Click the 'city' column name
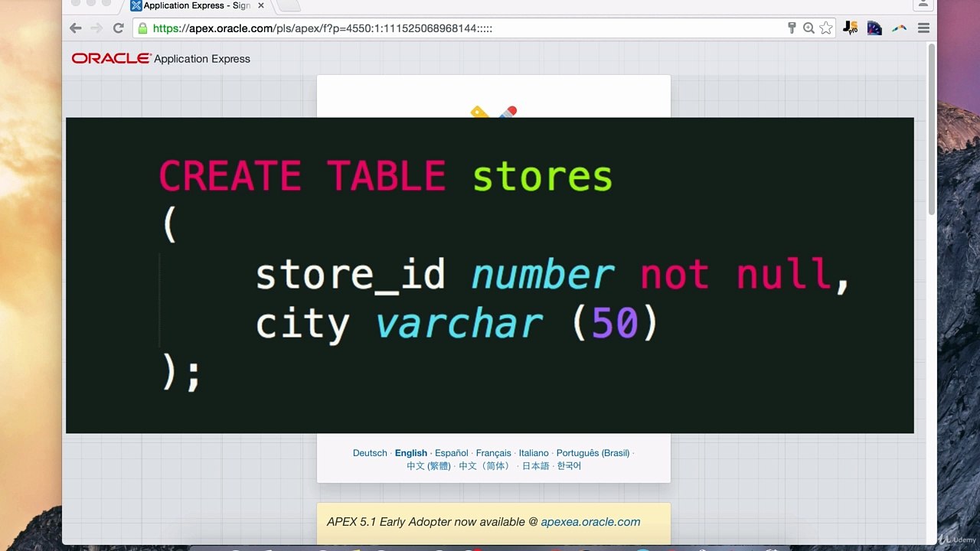This screenshot has width=980, height=551. [302, 324]
